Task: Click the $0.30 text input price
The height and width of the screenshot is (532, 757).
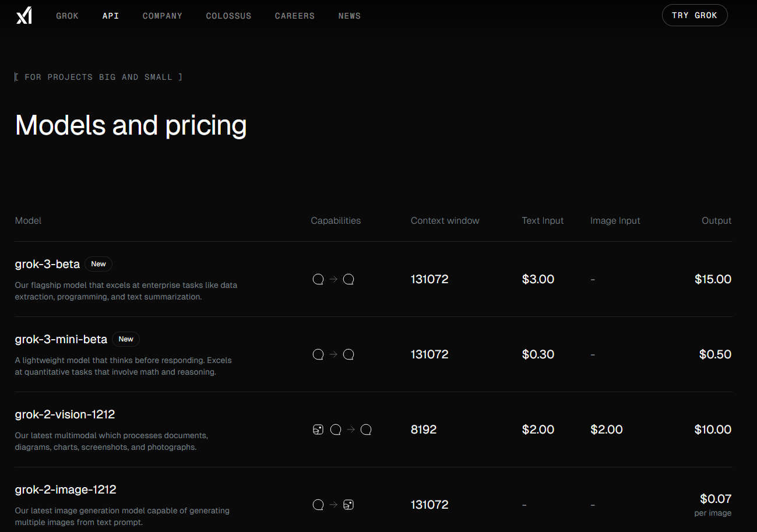Action: (538, 354)
